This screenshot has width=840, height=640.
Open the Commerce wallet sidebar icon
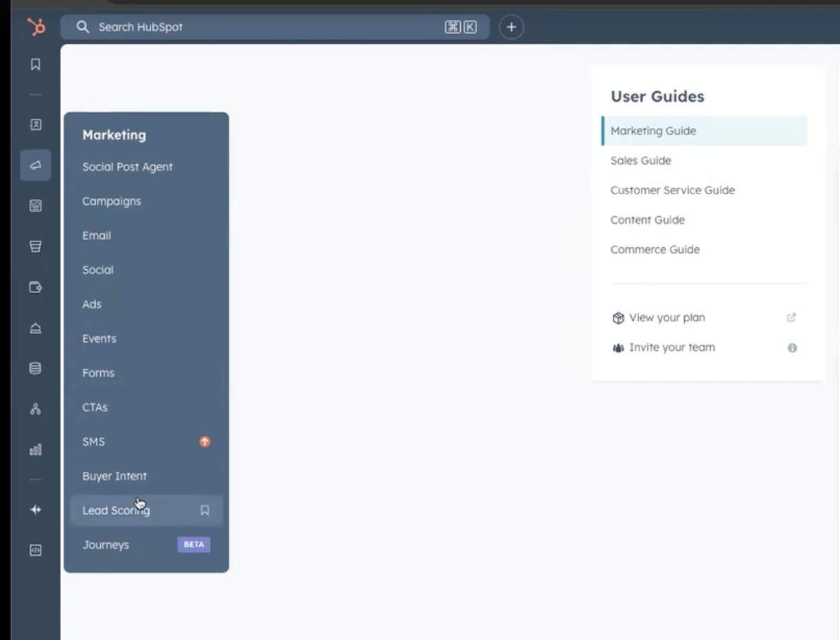tap(35, 288)
